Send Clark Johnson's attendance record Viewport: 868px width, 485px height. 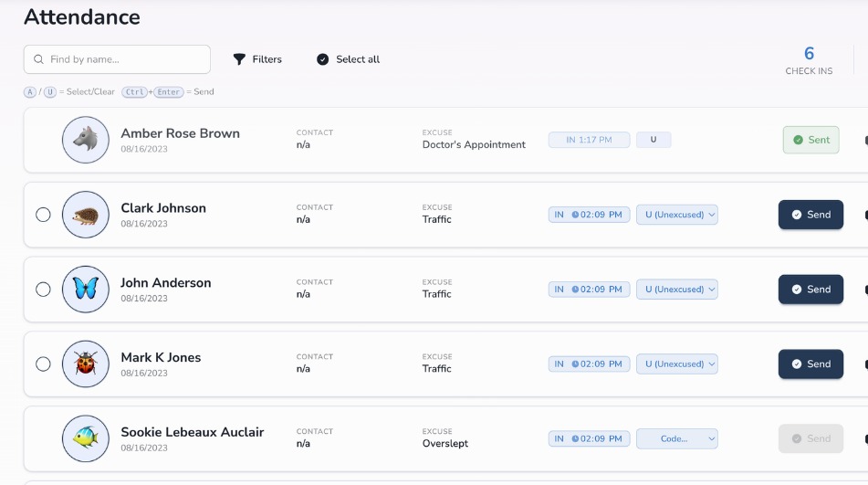coord(810,215)
